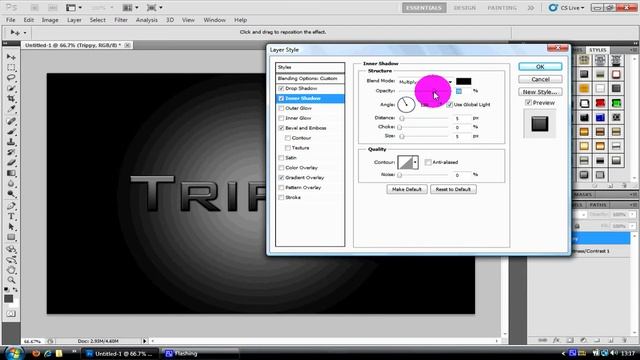Select the Spot Healing Brush tool
This screenshot has height=360, width=640.
click(11, 121)
